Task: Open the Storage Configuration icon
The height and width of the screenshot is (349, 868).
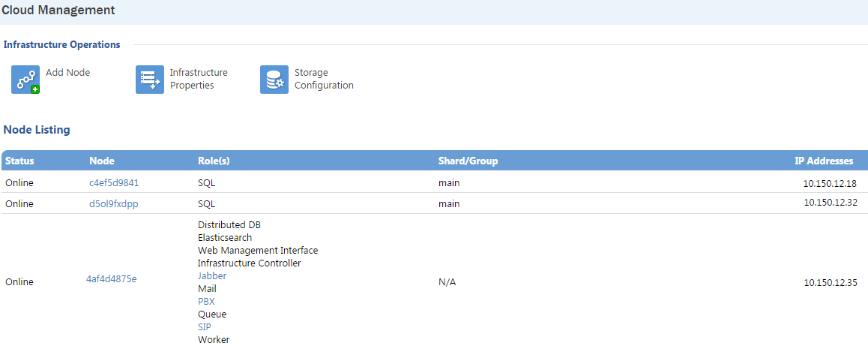Action: point(274,80)
